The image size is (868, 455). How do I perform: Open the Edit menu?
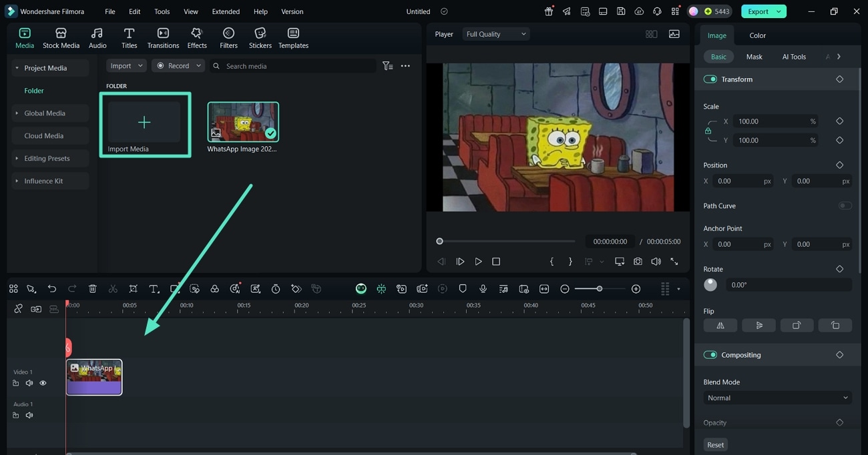pos(134,11)
